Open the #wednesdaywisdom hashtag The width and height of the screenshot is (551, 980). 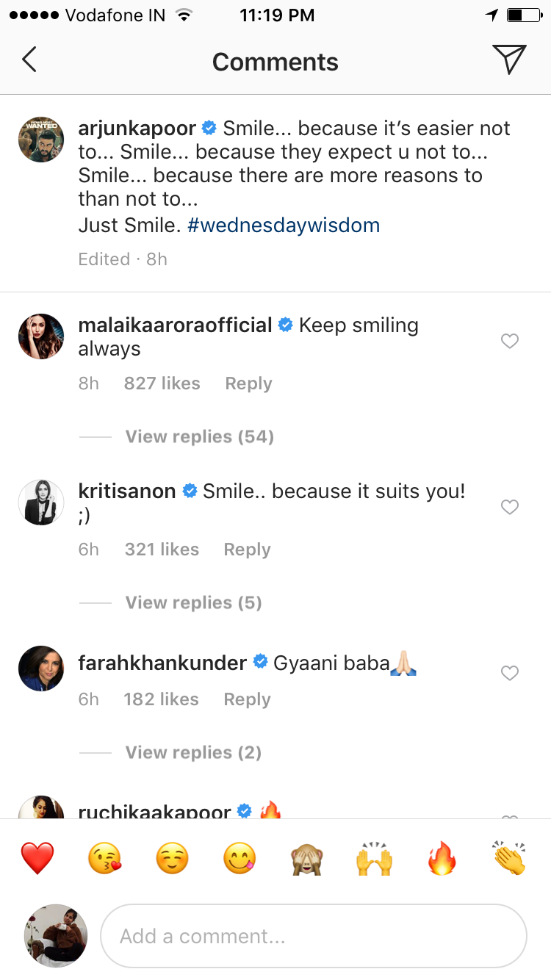tap(284, 225)
